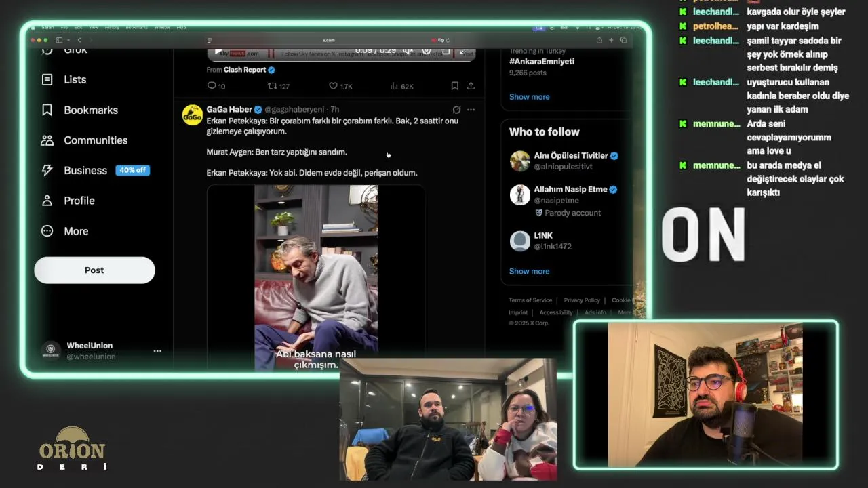This screenshot has height=488, width=868.
Task: Open account switcher dots next to WheelUnion
Action: 157,351
